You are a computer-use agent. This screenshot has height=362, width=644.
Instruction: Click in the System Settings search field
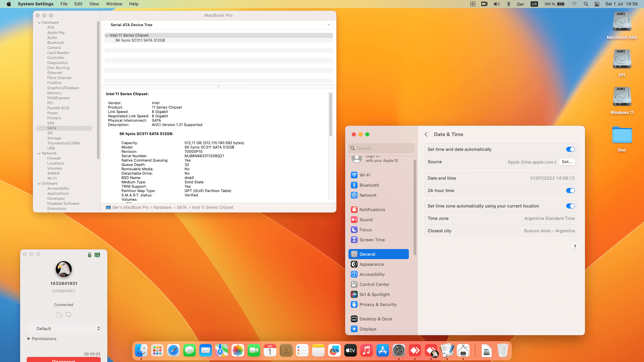coord(381,148)
